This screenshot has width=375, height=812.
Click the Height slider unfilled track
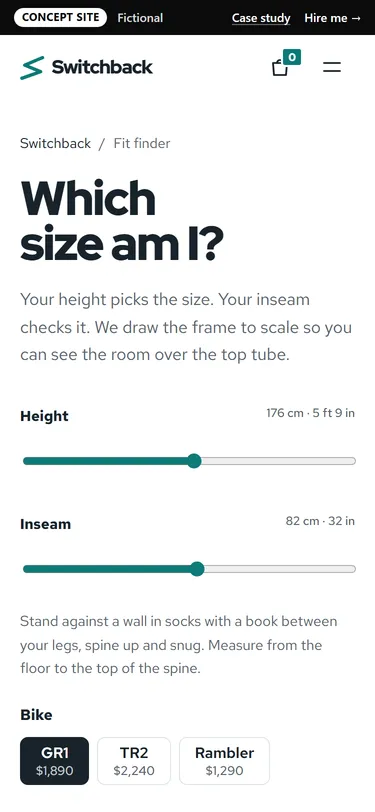point(278,461)
